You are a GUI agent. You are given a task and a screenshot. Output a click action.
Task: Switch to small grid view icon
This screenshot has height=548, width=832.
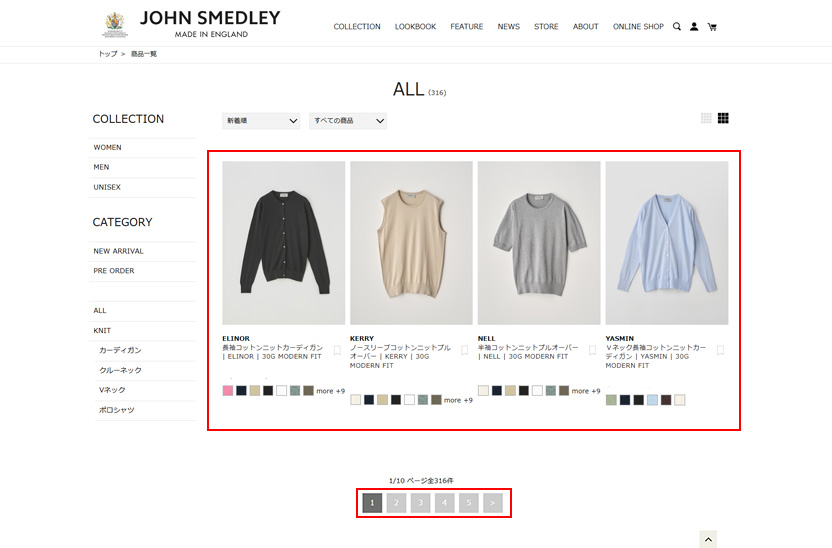706,118
